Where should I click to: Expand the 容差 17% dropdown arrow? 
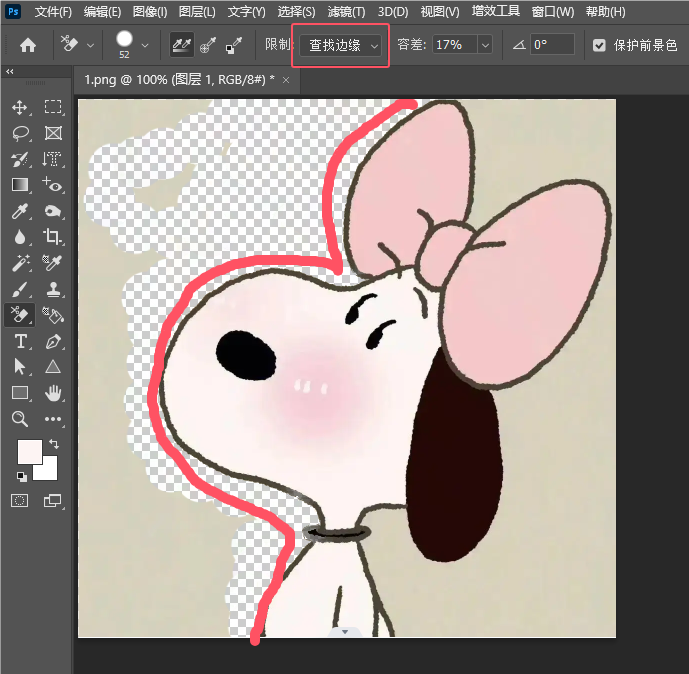pyautogui.click(x=484, y=45)
